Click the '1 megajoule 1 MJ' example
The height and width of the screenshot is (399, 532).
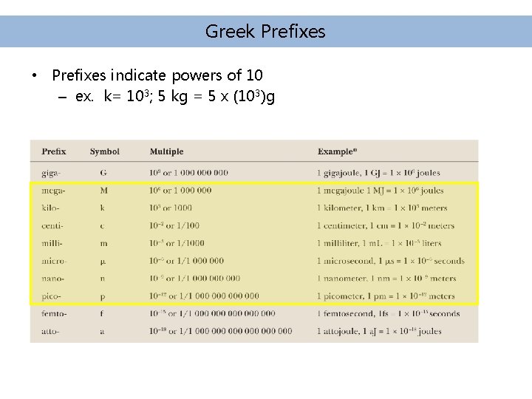pos(381,191)
